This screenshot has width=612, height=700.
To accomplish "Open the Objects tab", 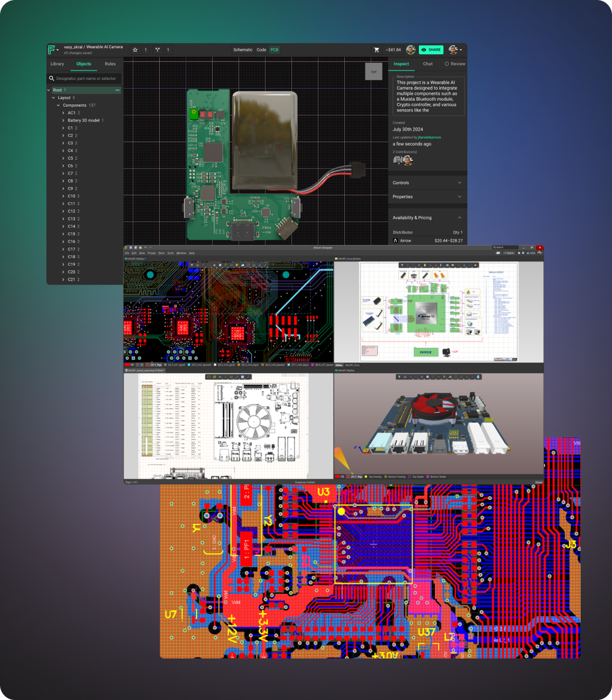I will pos(84,64).
